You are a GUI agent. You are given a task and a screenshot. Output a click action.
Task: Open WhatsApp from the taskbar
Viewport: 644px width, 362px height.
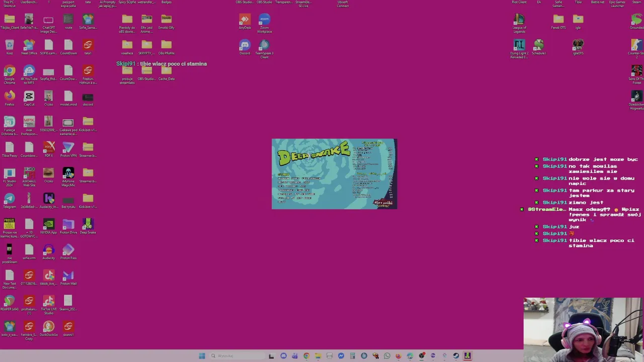387,356
